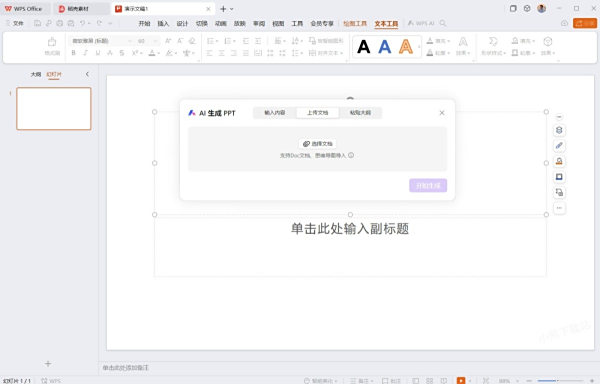
Task: Click the purple Start Generating button
Action: [428, 185]
